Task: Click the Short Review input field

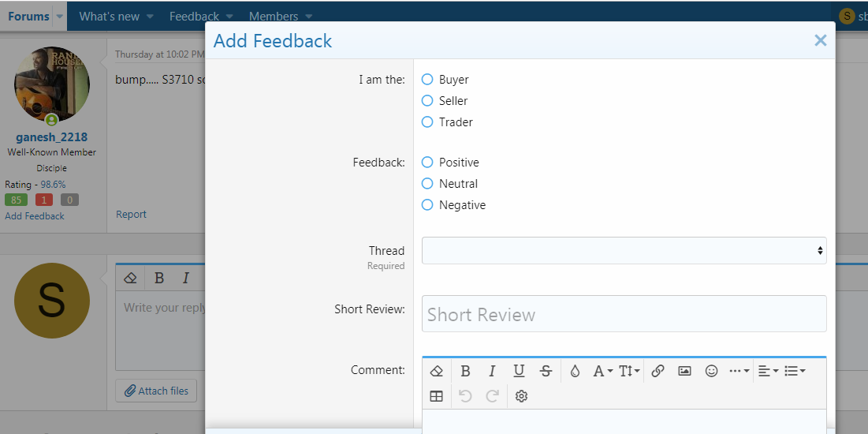Action: point(624,314)
